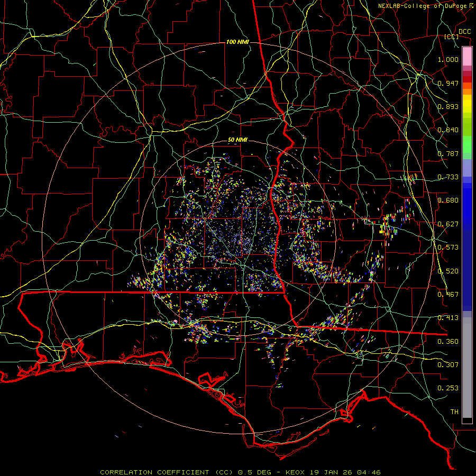Click the 100 NMI range ring label
The width and height of the screenshot is (476, 476).
(237, 42)
